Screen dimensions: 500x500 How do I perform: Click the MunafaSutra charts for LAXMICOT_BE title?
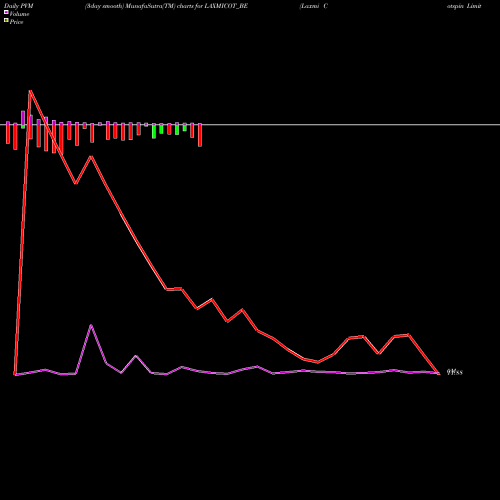[166, 6]
